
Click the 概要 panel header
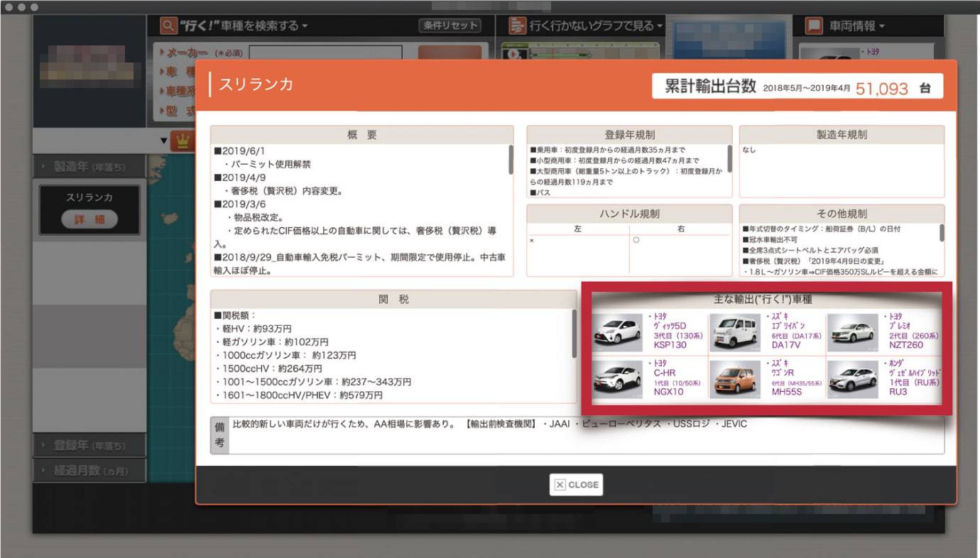tap(362, 135)
